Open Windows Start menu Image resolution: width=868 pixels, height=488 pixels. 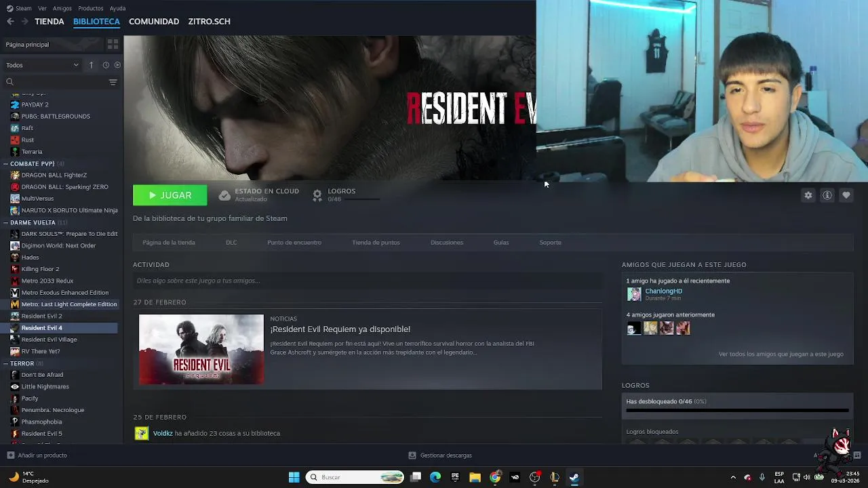coord(294,477)
